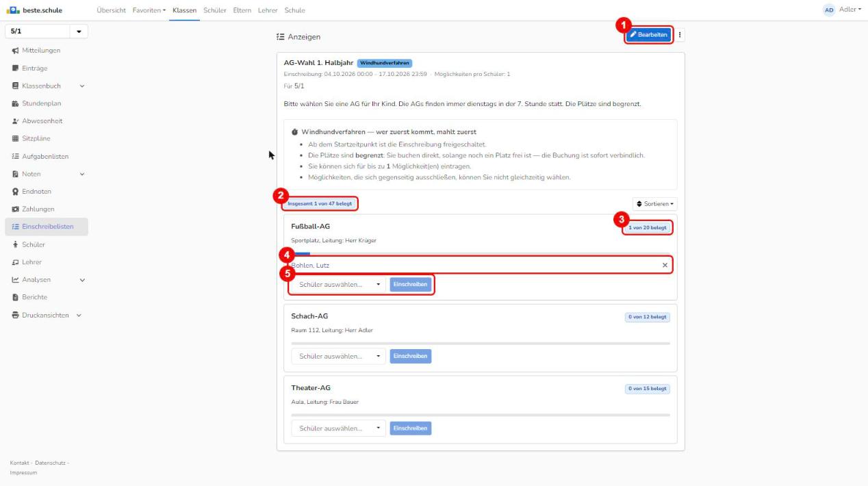868x486 pixels.
Task: Click the blue Bearbeiten button
Action: (648, 35)
